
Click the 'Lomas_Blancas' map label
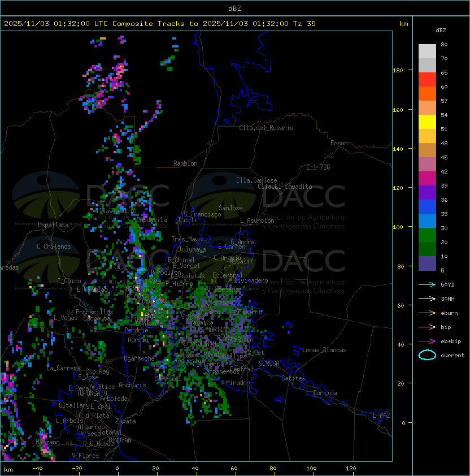(x=324, y=350)
